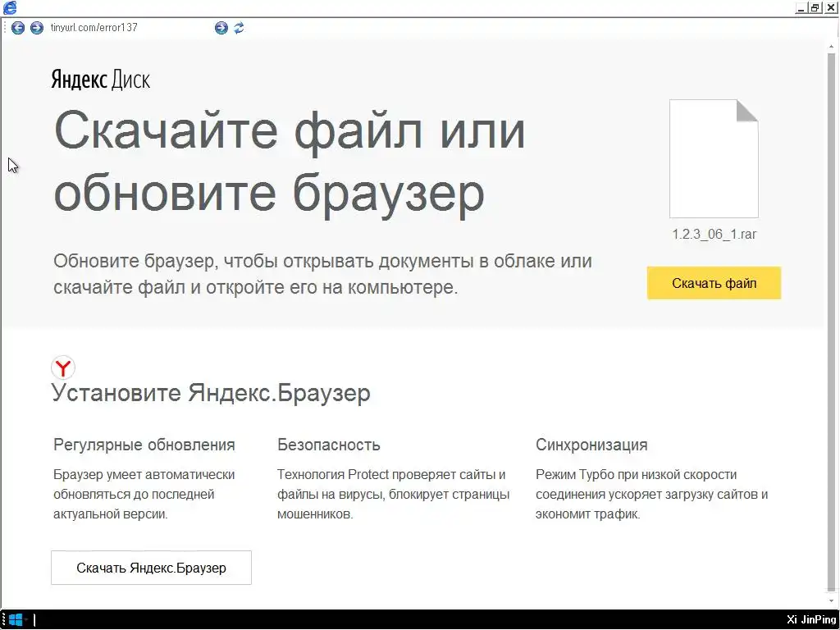Click the Internet Explorer logo in the title bar
Image resolution: width=840 pixels, height=630 pixels.
tap(10, 7)
